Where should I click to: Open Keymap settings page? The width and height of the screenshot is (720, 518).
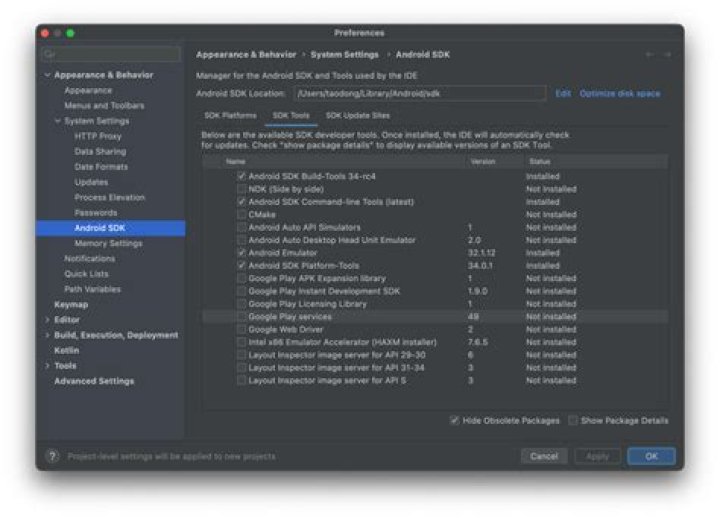pos(71,304)
